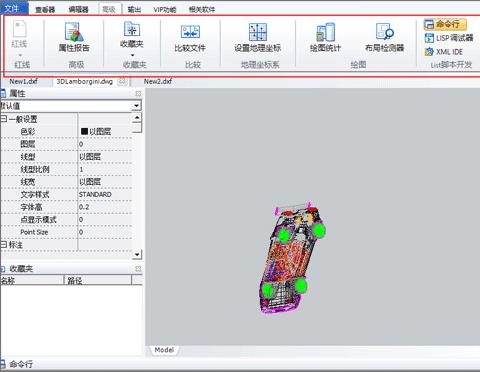This screenshot has width=480, height=372.
Task: Toggle the 命令行 command line button
Action: tap(445, 24)
